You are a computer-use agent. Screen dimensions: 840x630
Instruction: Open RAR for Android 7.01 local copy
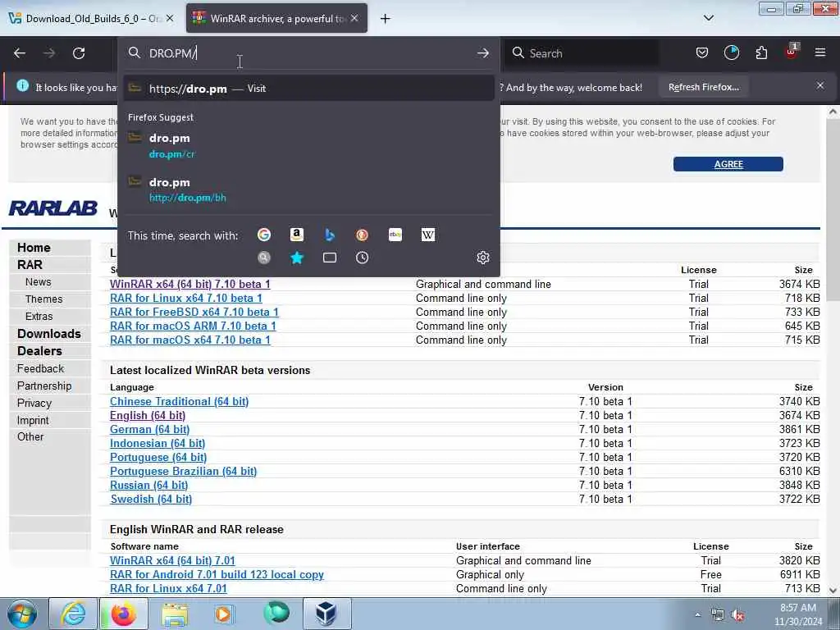point(217,574)
